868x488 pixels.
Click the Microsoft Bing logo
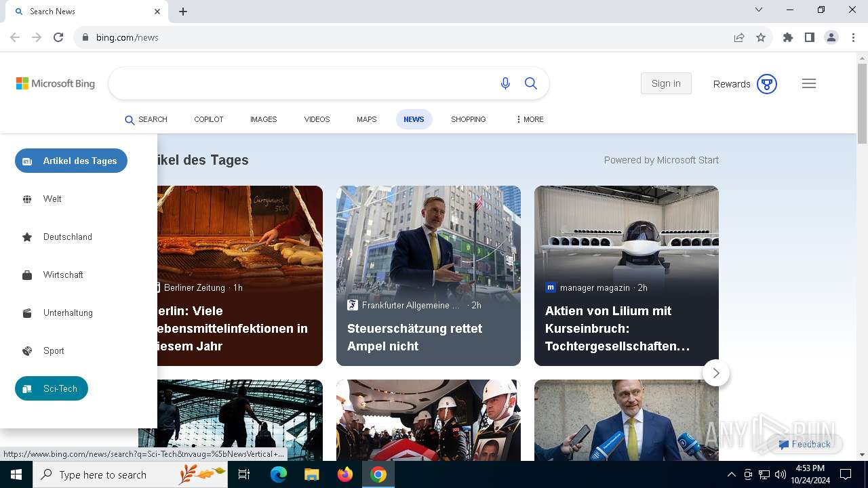(x=56, y=83)
